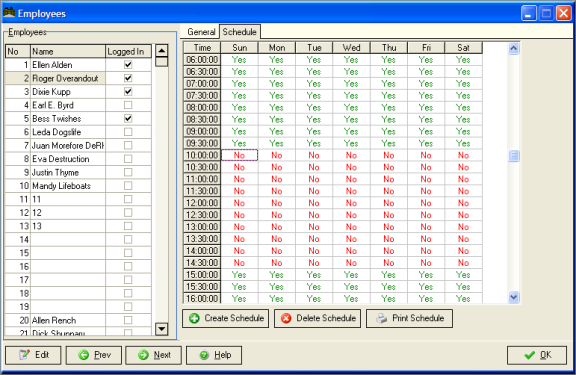The width and height of the screenshot is (576, 375).
Task: Click the 14:30:00 time row header
Action: click(x=202, y=263)
